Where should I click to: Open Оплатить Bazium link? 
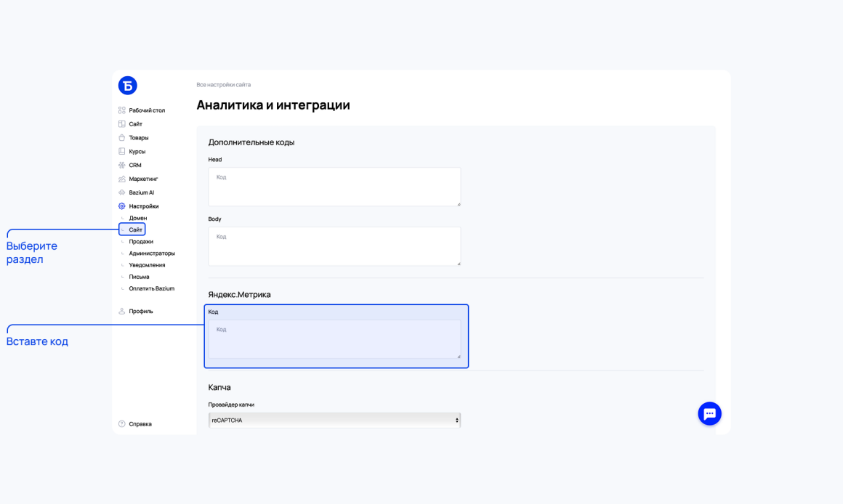[152, 288]
